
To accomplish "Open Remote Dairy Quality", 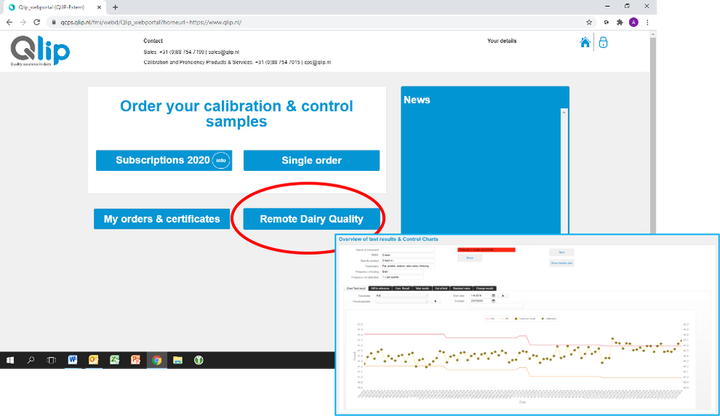I will [x=311, y=219].
